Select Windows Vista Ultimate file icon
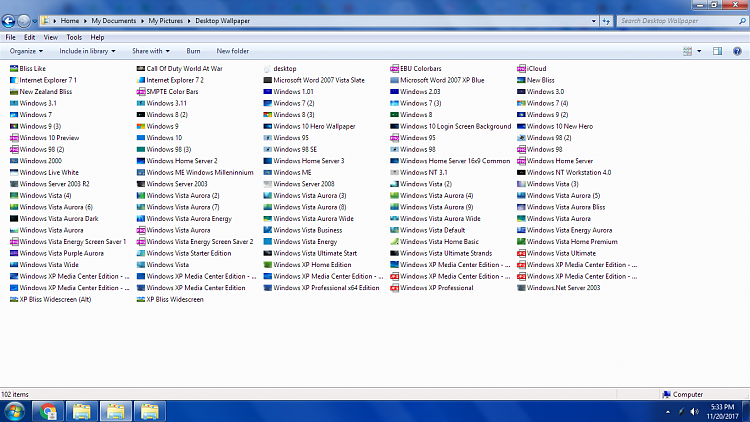The width and height of the screenshot is (750, 422). tap(521, 254)
